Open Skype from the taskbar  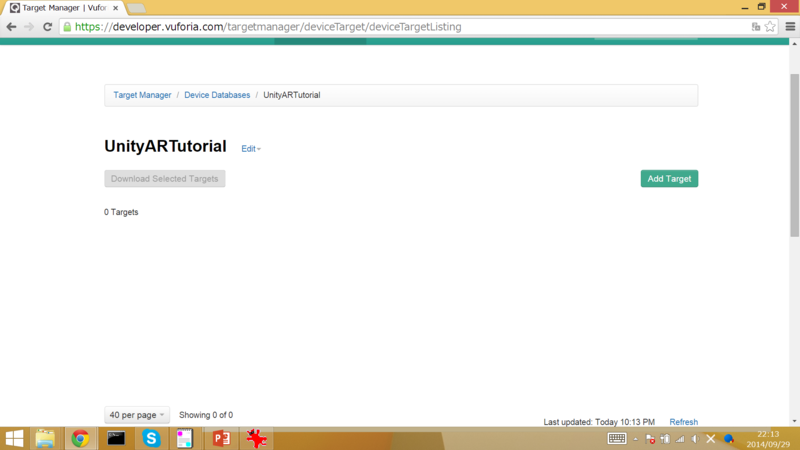click(151, 438)
